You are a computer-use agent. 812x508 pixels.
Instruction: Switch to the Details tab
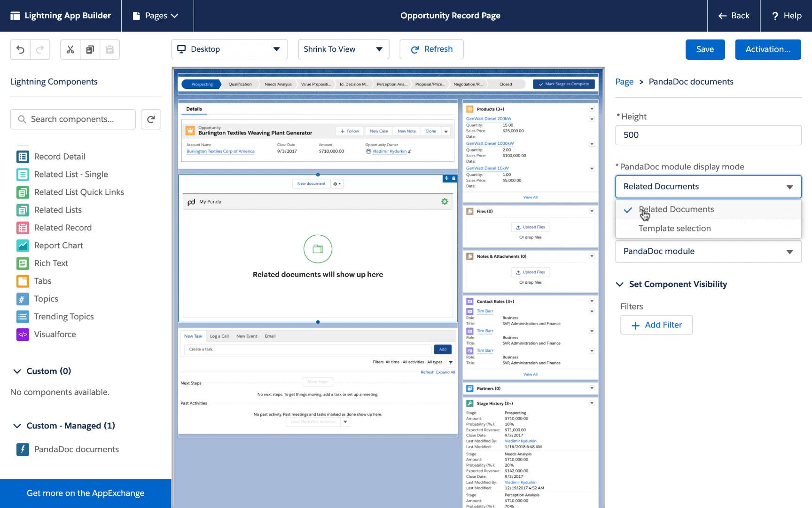pyautogui.click(x=194, y=109)
